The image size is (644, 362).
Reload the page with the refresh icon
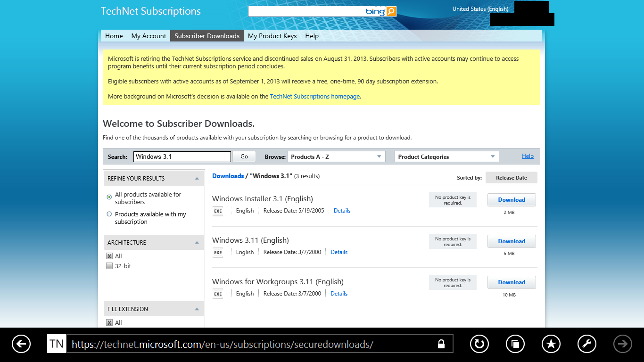tap(479, 344)
